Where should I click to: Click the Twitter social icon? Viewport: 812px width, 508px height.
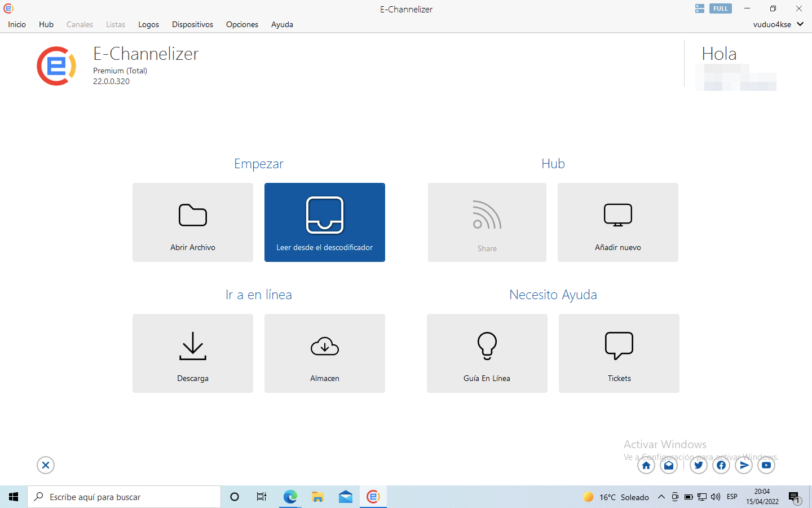[699, 466]
